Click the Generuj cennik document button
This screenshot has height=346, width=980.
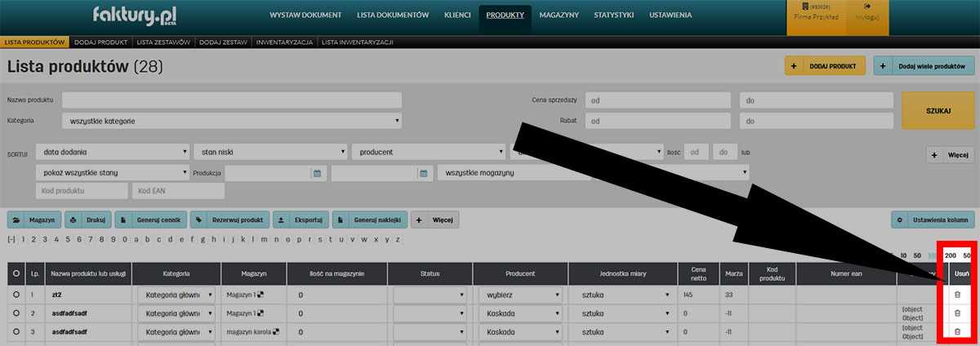pyautogui.click(x=150, y=220)
